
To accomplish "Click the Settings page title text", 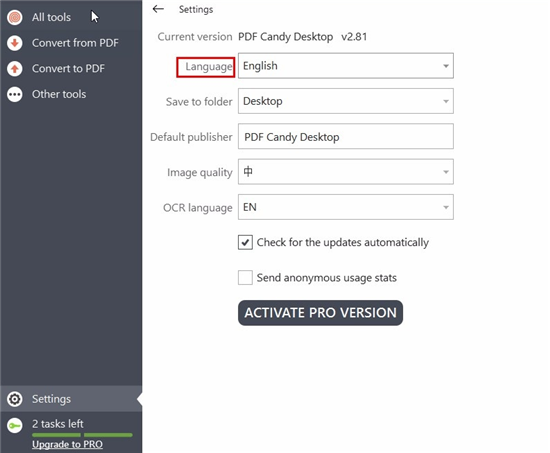I will click(x=196, y=9).
